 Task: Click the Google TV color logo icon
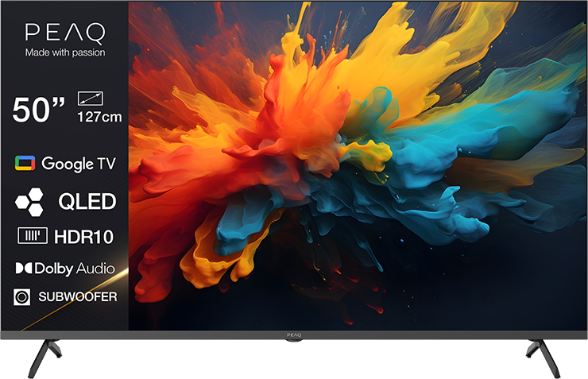coord(25,163)
